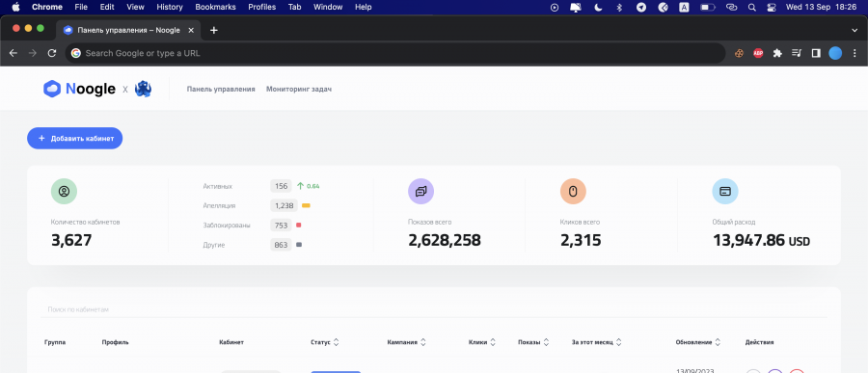The height and width of the screenshot is (373, 868).
Task: Sort table by Обновление
Action: pyautogui.click(x=698, y=342)
